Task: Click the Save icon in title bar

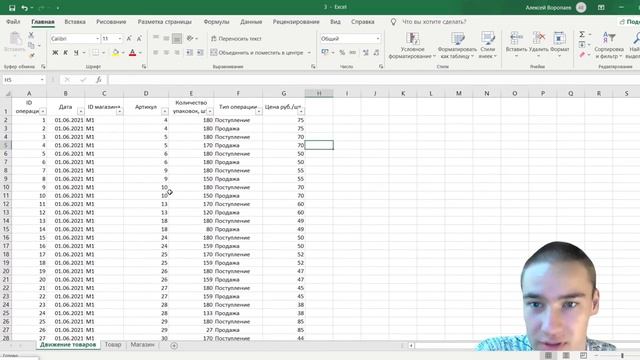Action: [x=12, y=8]
